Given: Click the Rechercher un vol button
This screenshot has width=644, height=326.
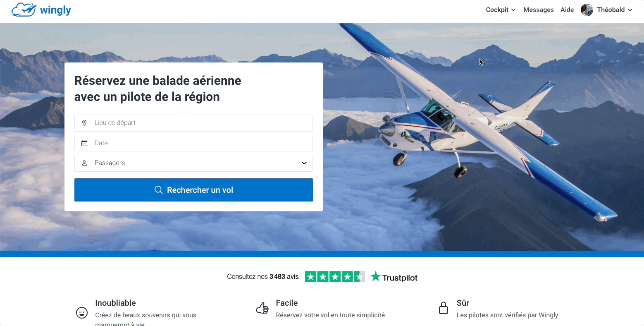Looking at the screenshot, I should point(193,190).
